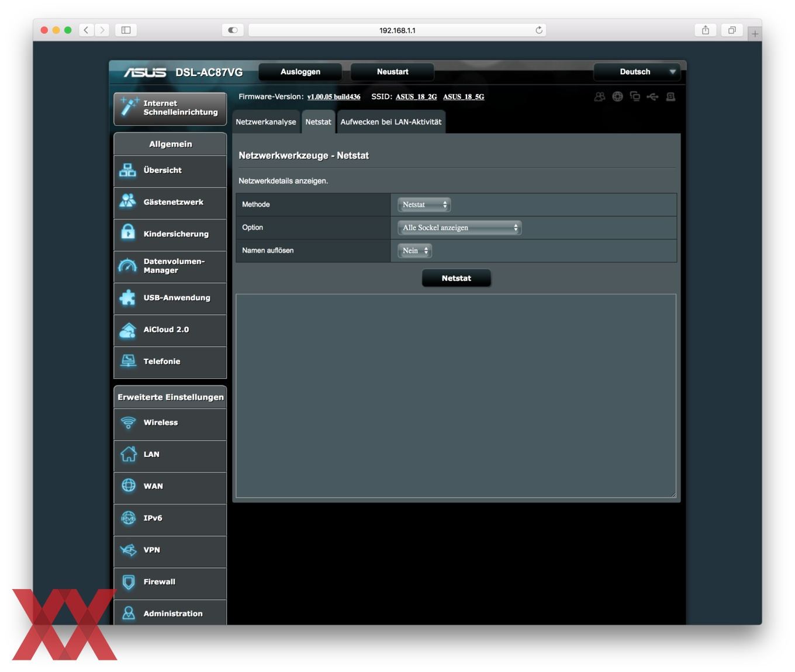Click the Telefonie phone icon
The image size is (795, 672).
coord(127,361)
